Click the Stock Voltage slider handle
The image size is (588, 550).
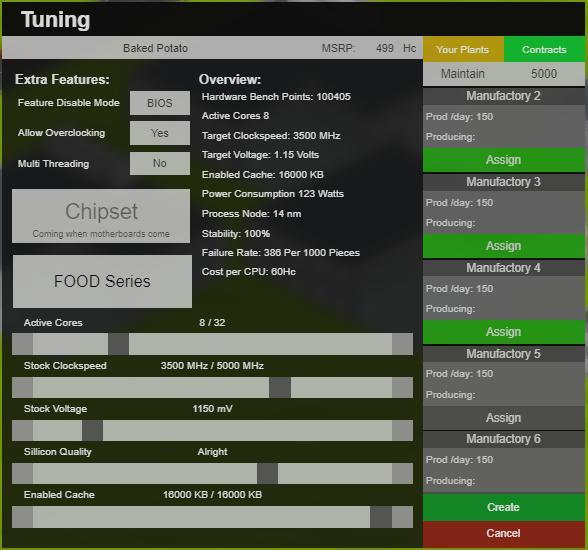(92, 430)
